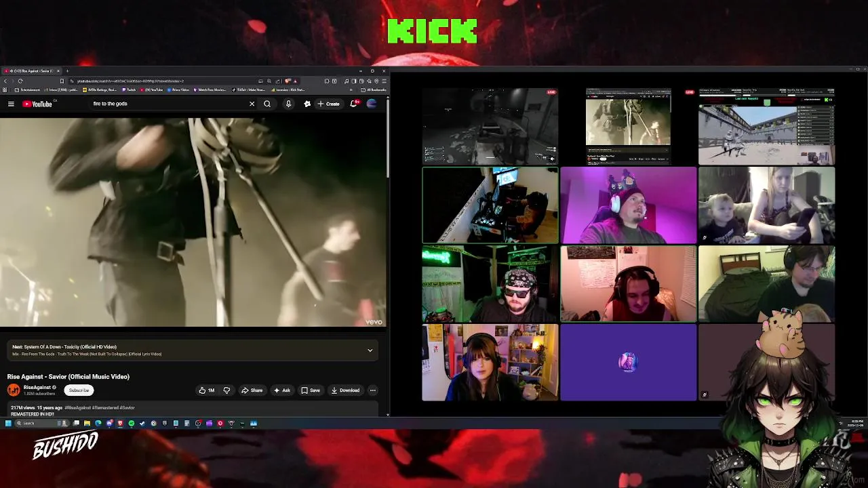Image resolution: width=868 pixels, height=488 pixels.
Task: Click the video player to pause playback
Action: [x=193, y=222]
